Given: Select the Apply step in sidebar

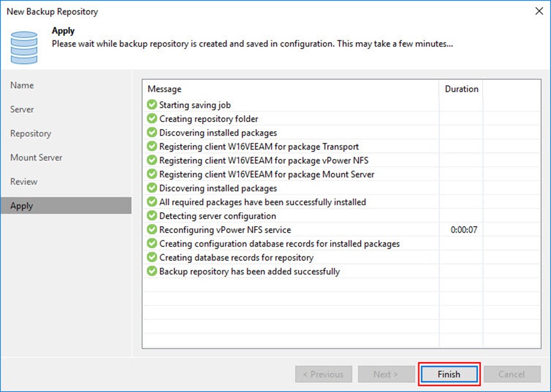Looking at the screenshot, I should pos(22,206).
